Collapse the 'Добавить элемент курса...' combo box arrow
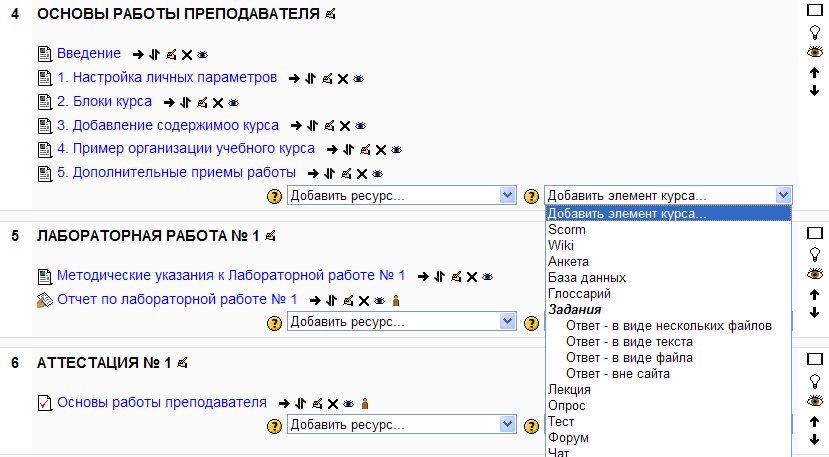 783,195
